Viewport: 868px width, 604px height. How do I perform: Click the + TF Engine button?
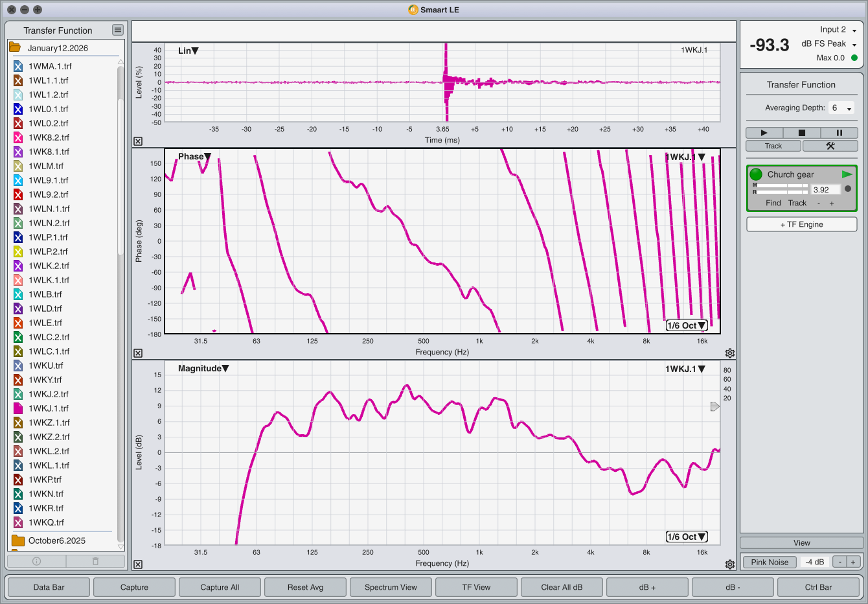(x=802, y=224)
